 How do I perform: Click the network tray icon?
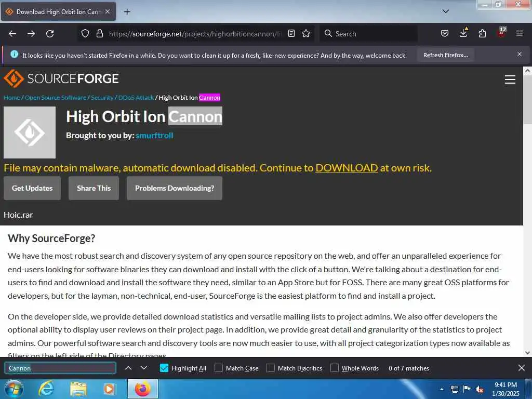[454, 390]
